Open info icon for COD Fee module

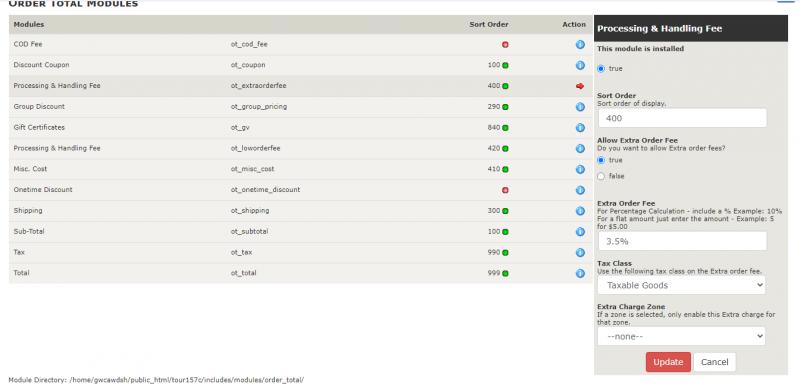[580, 44]
